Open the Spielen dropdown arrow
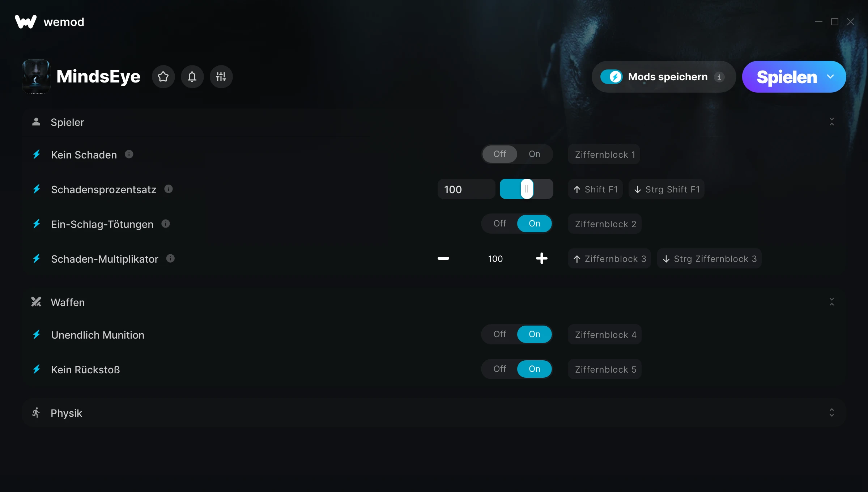This screenshot has height=492, width=868. click(830, 77)
